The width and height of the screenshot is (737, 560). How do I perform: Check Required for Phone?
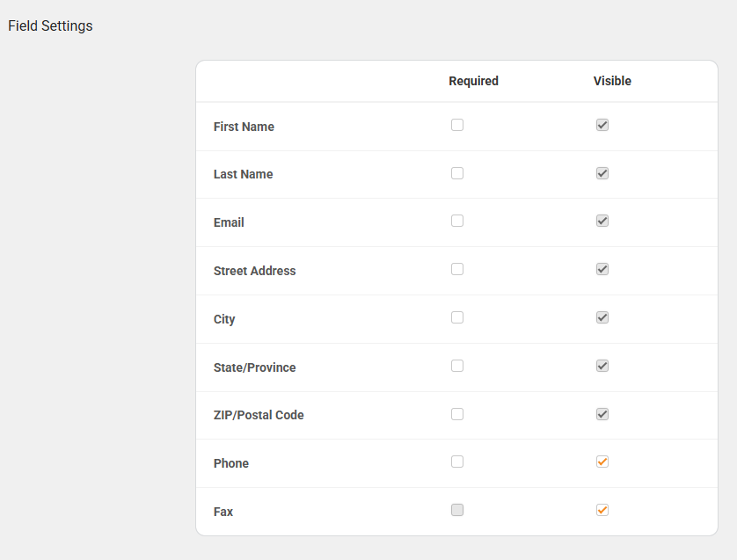tap(457, 462)
